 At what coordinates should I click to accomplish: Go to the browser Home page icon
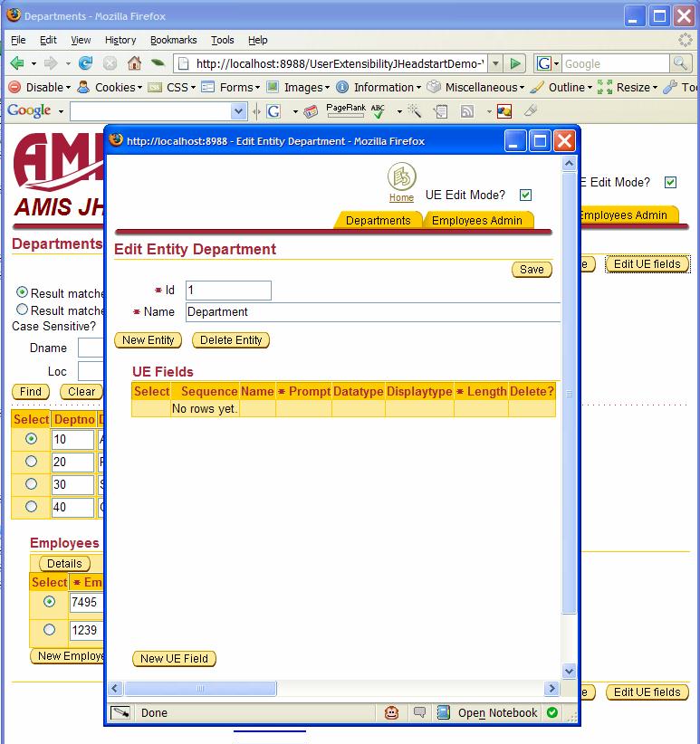(134, 62)
